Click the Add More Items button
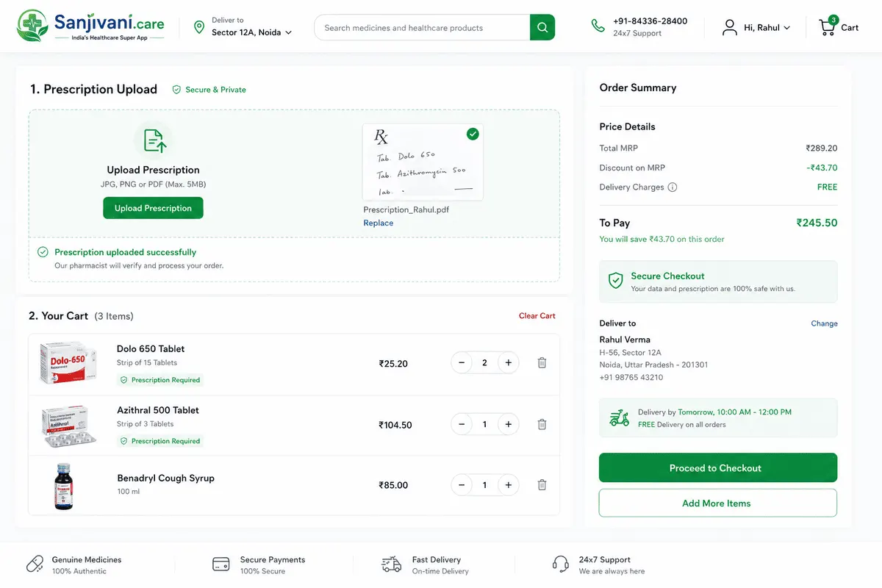Screen dimensions: 882x588 [718, 503]
